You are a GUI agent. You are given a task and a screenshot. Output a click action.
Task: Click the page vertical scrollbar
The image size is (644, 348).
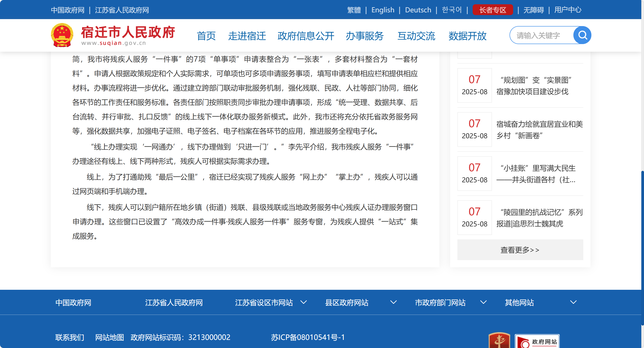pyautogui.click(x=642, y=248)
